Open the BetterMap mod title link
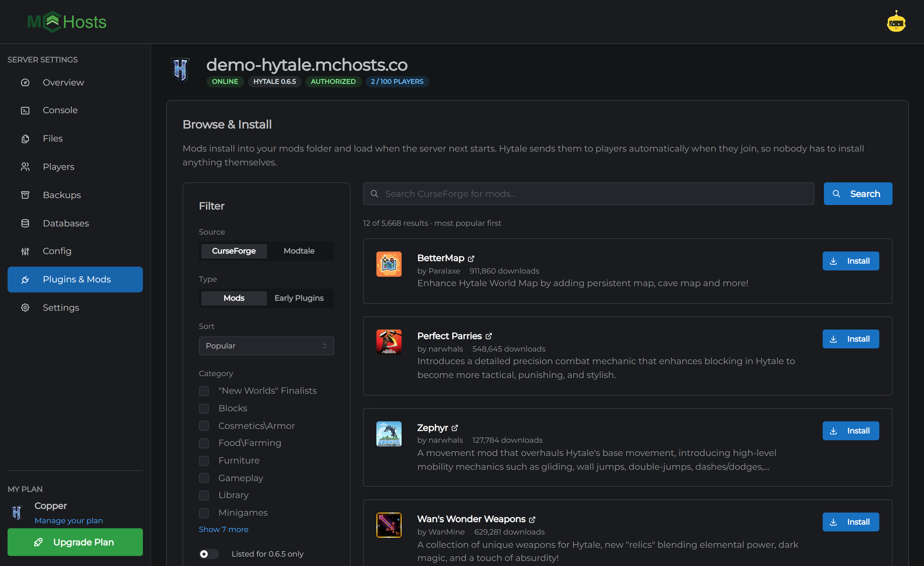 pos(441,258)
